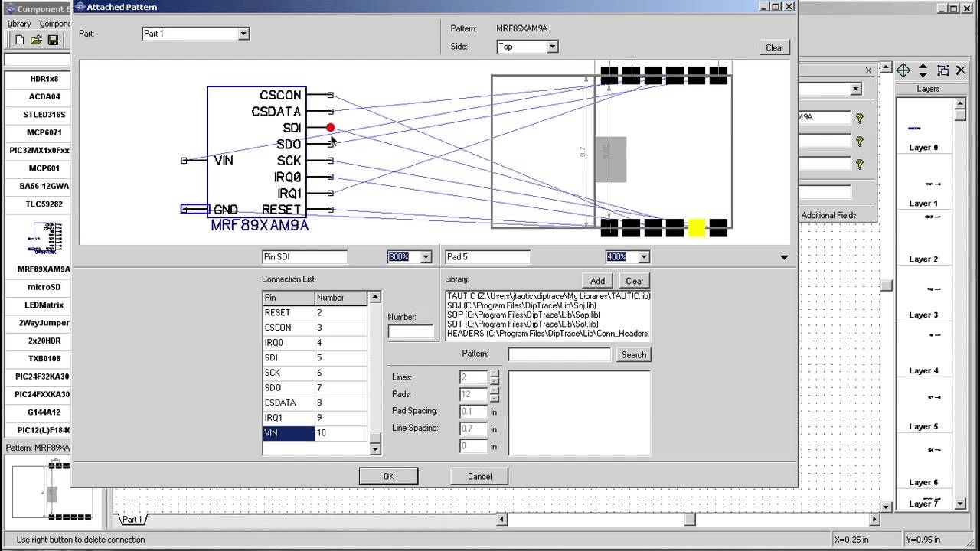Click the group selection icon above Layers

pos(943,70)
